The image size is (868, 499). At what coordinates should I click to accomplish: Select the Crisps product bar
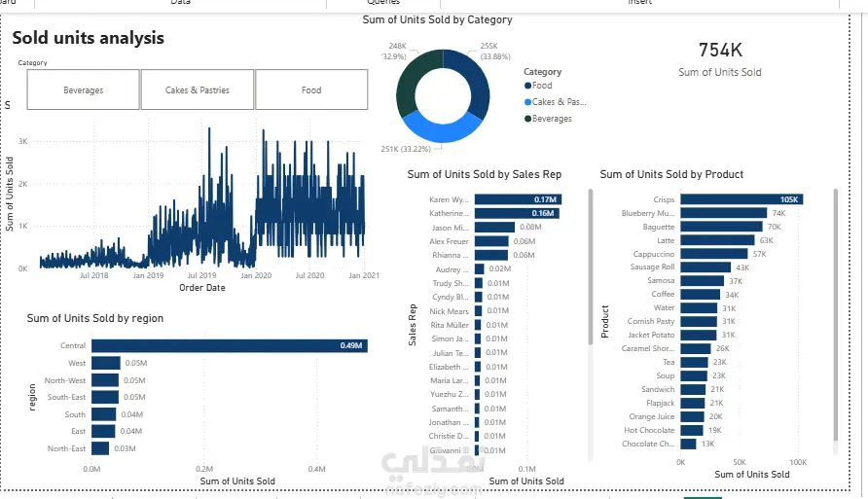click(x=741, y=199)
